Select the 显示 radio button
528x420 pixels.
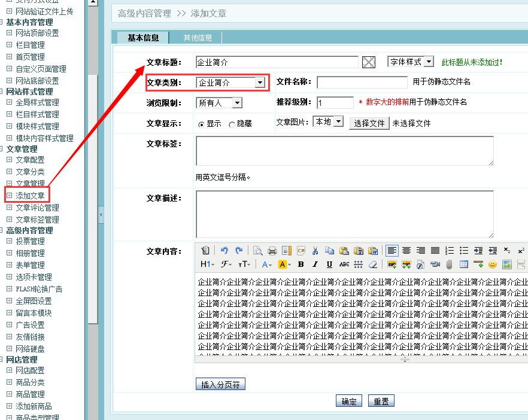[202, 124]
